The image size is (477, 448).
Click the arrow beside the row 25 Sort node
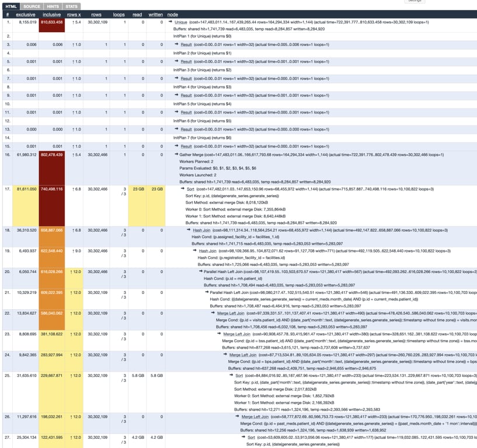point(231,375)
